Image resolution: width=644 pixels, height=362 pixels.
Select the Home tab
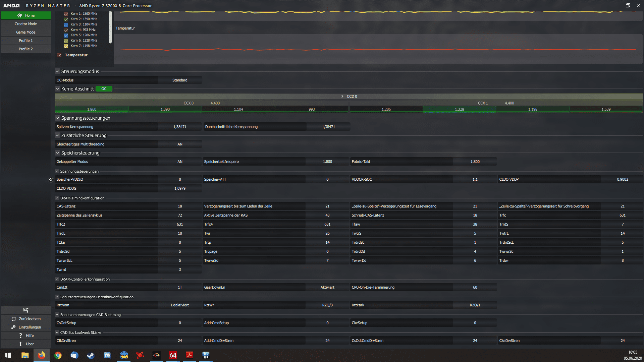click(x=26, y=15)
